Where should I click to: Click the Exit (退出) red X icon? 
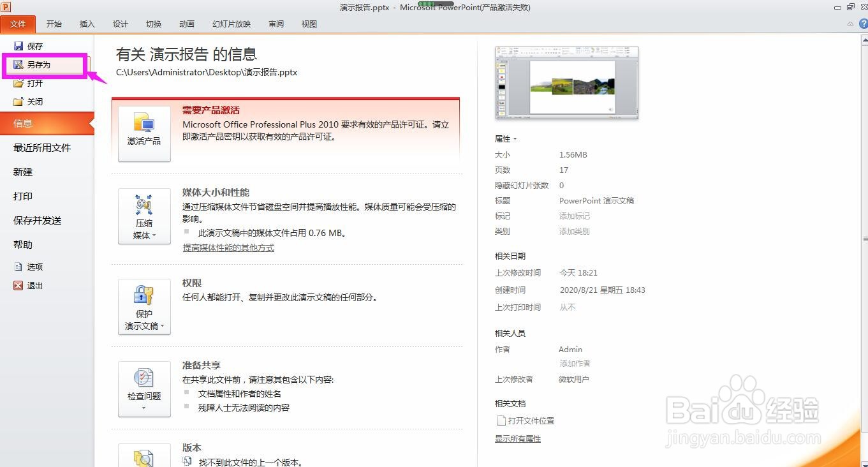(x=18, y=285)
